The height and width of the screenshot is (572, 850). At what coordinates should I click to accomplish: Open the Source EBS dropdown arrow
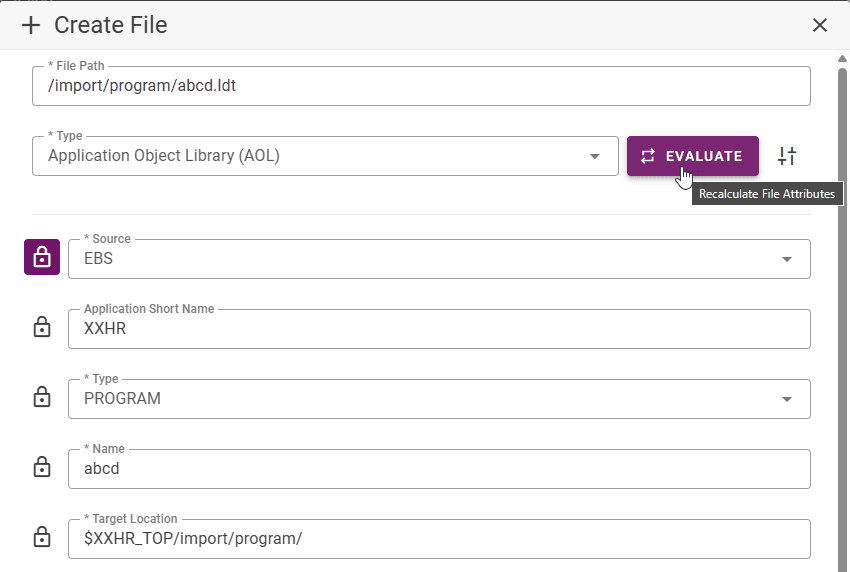pyautogui.click(x=787, y=259)
